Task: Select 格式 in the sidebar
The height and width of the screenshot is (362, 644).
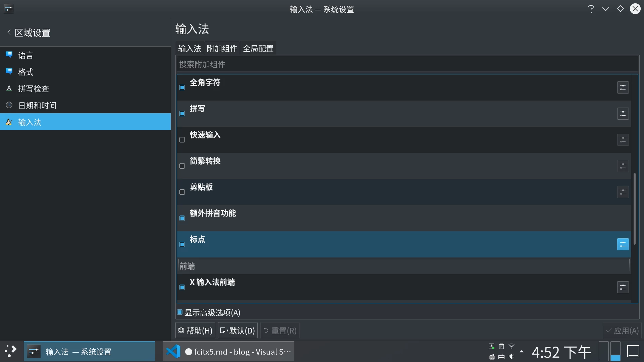Action: tap(85, 72)
